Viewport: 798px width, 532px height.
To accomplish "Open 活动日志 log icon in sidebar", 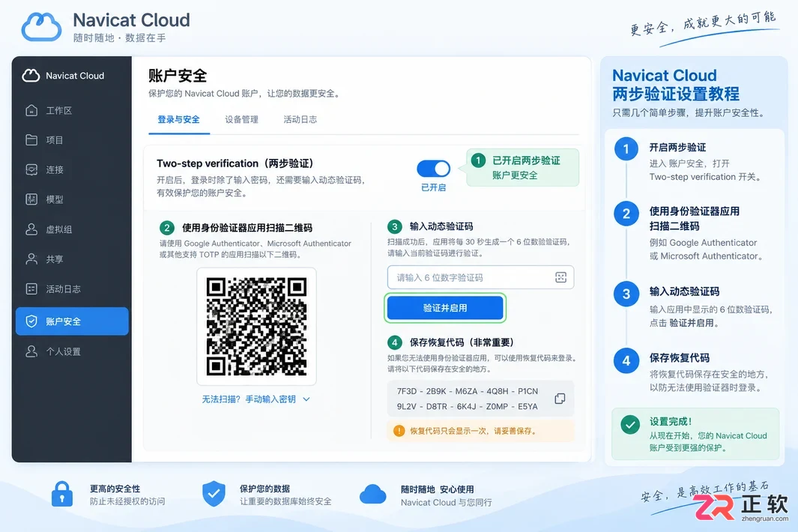I will point(31,288).
